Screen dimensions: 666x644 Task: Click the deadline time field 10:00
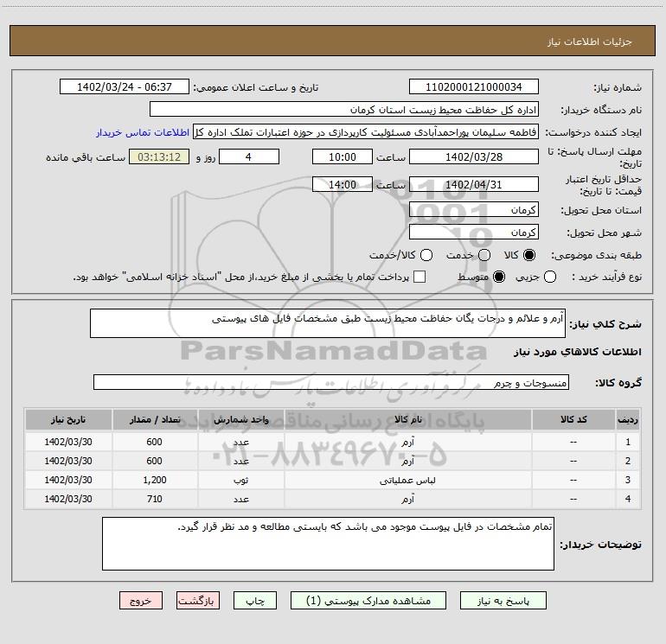343,156
